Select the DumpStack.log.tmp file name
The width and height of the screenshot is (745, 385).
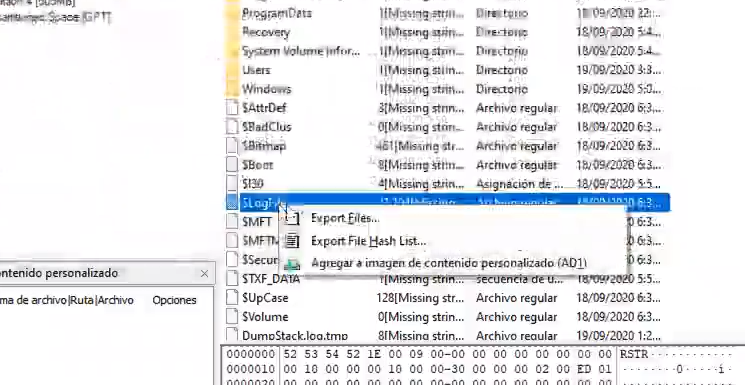295,336
